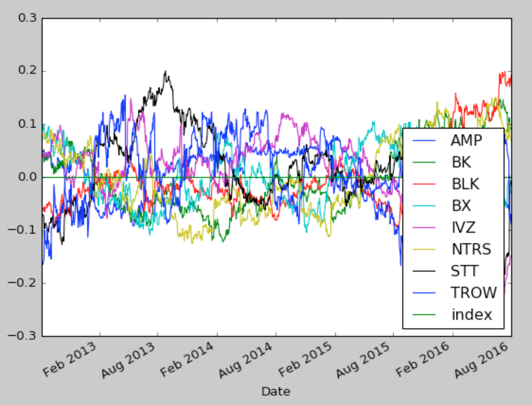
Task: Click the BX legend label
Action: point(461,206)
